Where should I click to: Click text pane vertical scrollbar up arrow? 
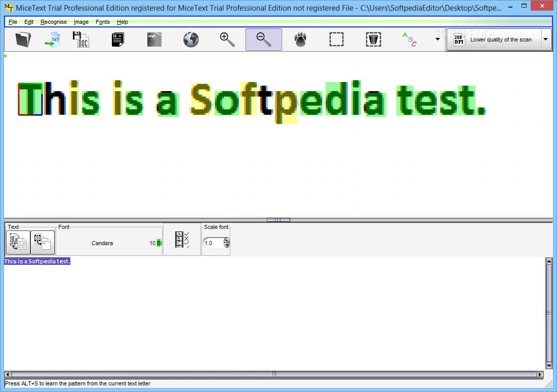[x=549, y=261]
